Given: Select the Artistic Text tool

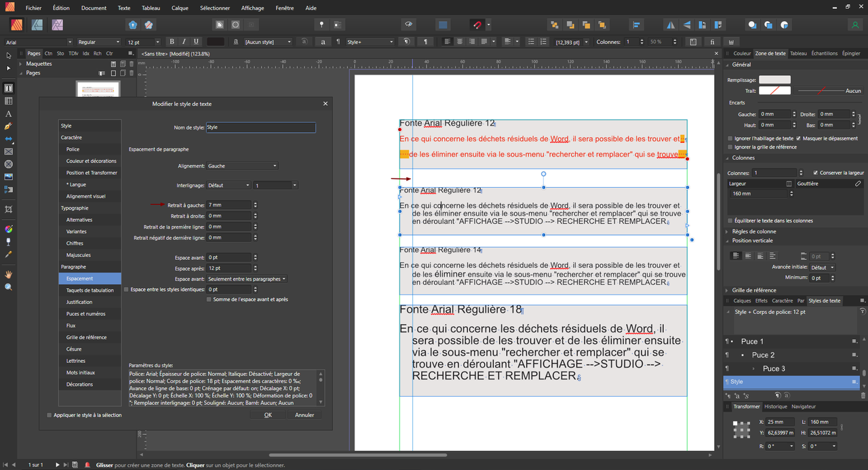Looking at the screenshot, I should pyautogui.click(x=8, y=114).
